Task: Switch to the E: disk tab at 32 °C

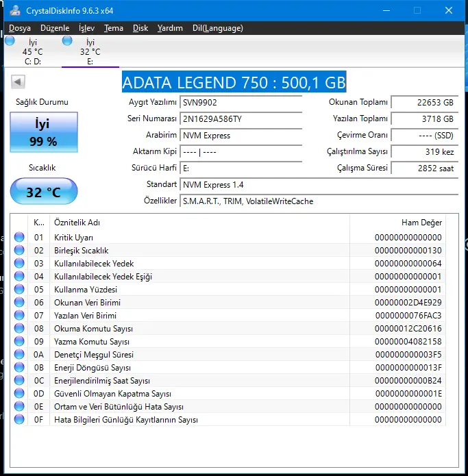Action: tap(90, 51)
